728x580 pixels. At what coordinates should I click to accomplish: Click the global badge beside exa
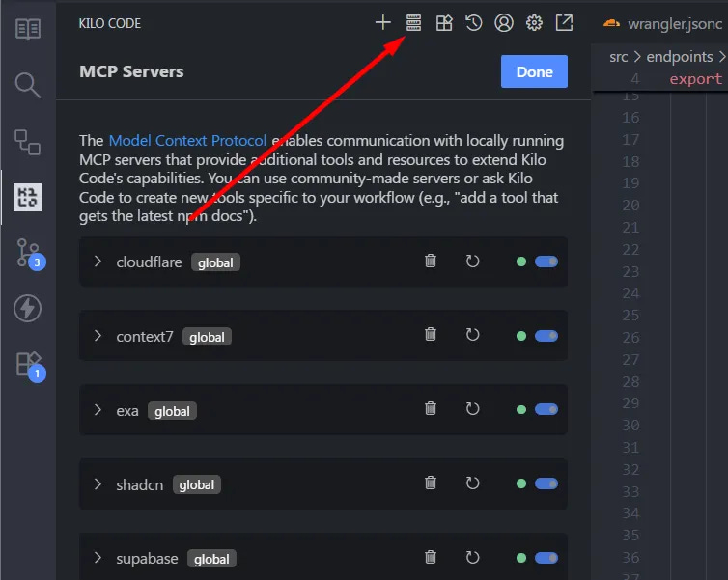click(172, 411)
